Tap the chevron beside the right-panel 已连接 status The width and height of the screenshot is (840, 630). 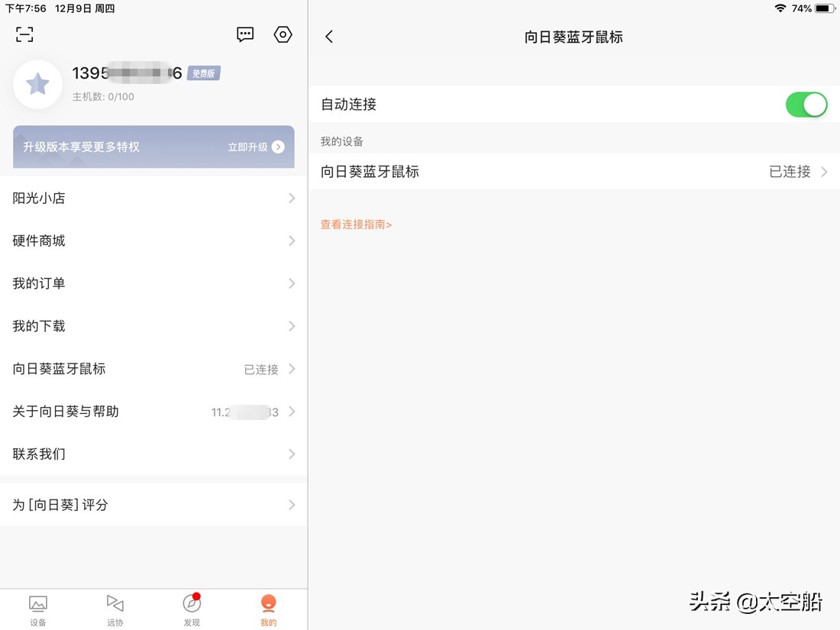(x=825, y=171)
